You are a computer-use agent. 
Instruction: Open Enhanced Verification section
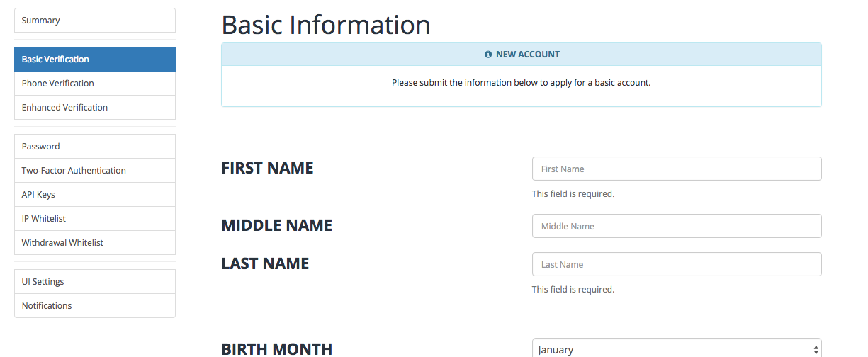coord(94,108)
